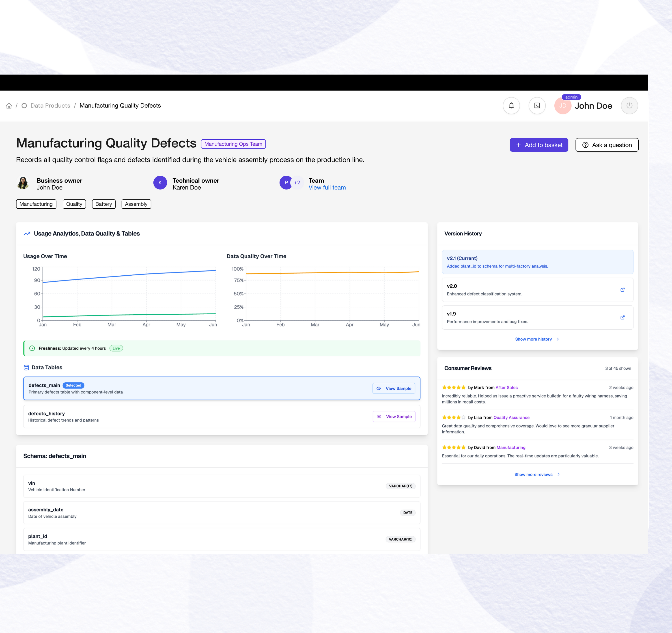Open v1.9 version external link icon

(622, 318)
